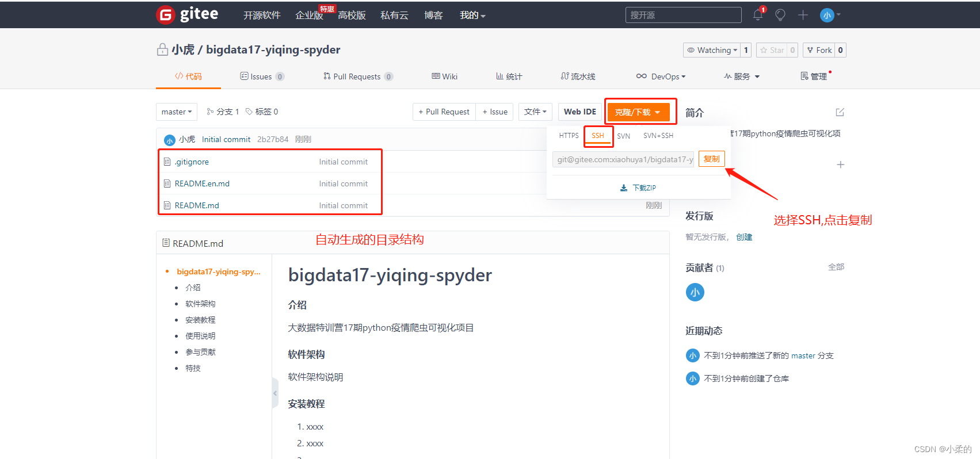Click the git clone URL field
980x459 pixels.
pyautogui.click(x=623, y=159)
